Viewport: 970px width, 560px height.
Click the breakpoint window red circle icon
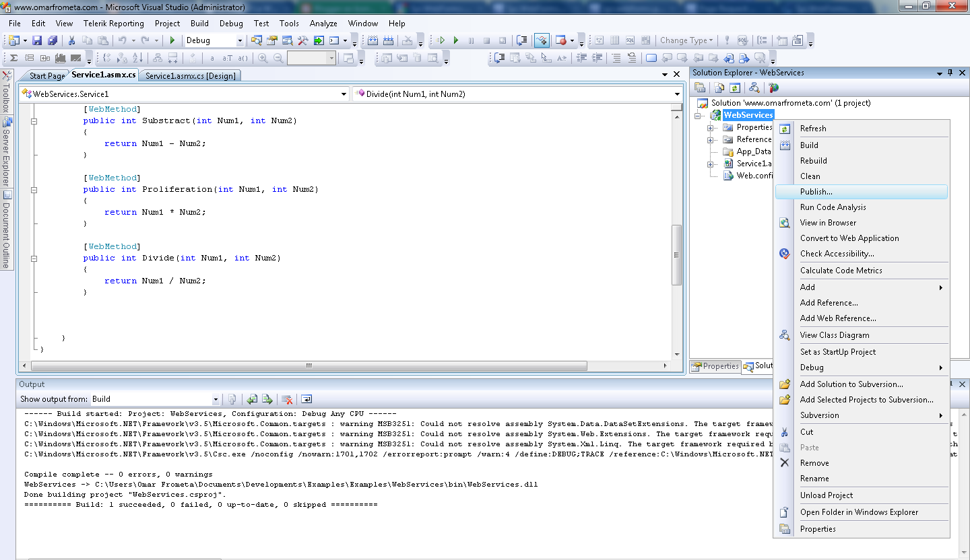click(561, 40)
